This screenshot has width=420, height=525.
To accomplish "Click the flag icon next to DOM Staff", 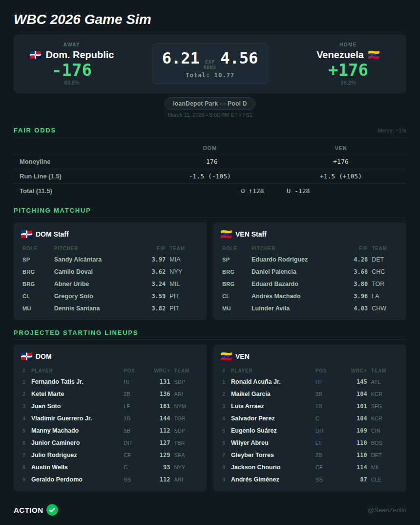I will pos(26,234).
